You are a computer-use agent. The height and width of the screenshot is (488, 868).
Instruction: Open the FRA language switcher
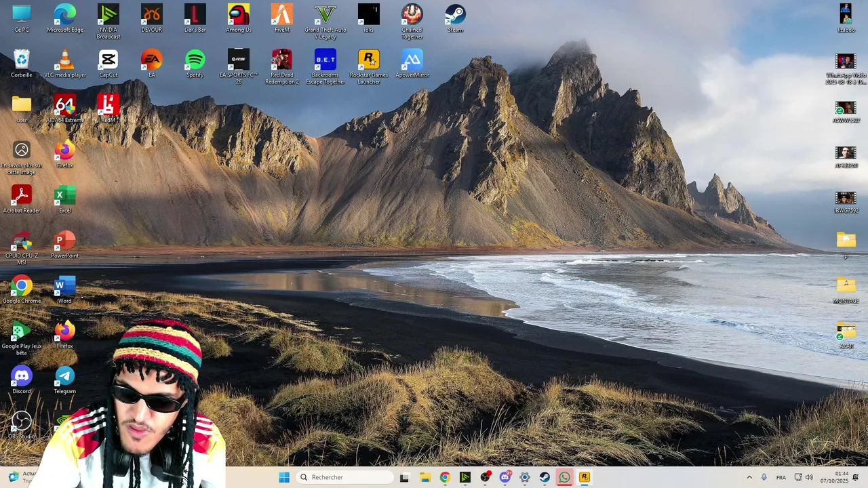point(781,477)
